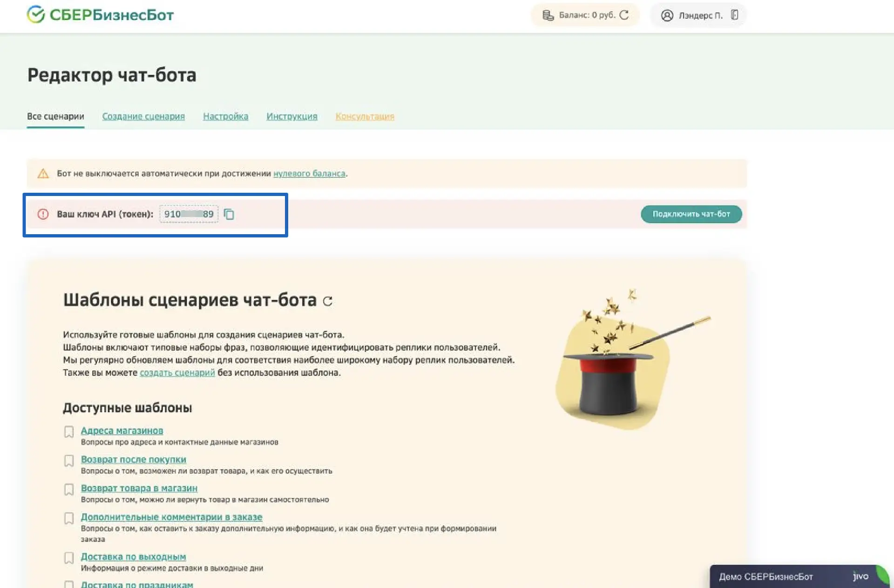Viewport: 894px width, 588px height.
Task: Click the red exclamation icon beside the API key
Action: click(x=43, y=214)
